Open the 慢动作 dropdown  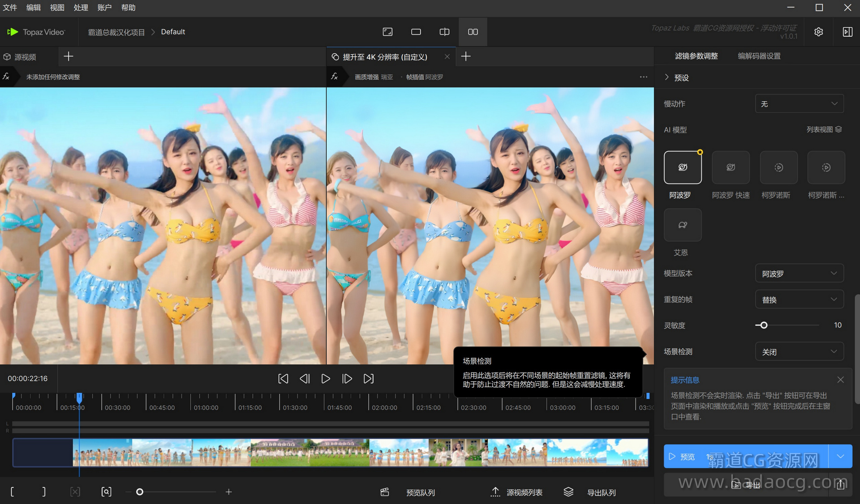pos(799,104)
